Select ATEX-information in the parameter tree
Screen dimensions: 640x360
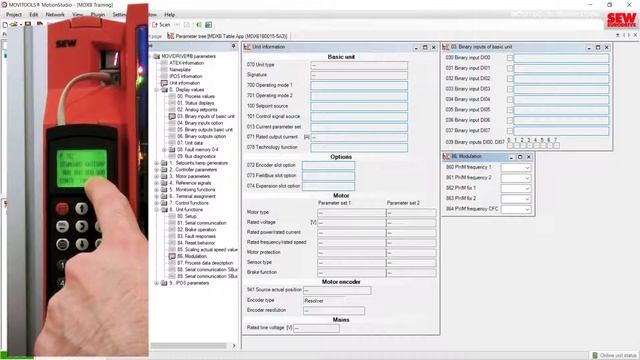pos(187,63)
